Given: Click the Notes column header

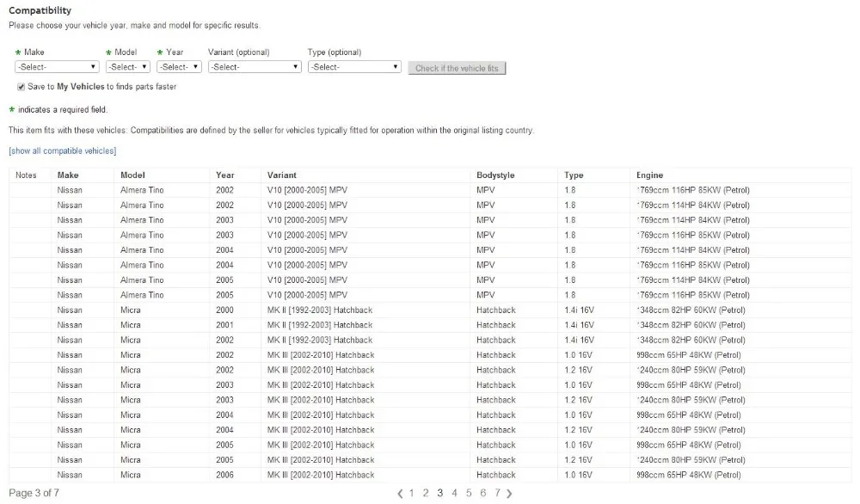Looking at the screenshot, I should tap(26, 175).
